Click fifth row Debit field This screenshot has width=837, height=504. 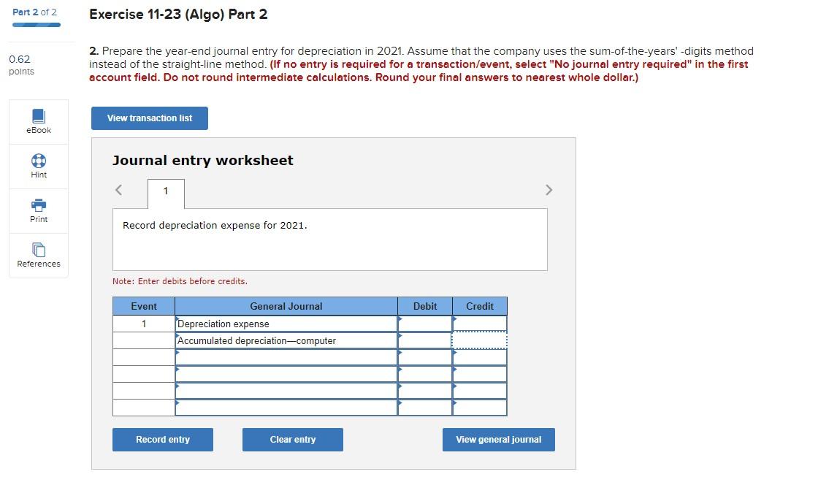coord(425,391)
